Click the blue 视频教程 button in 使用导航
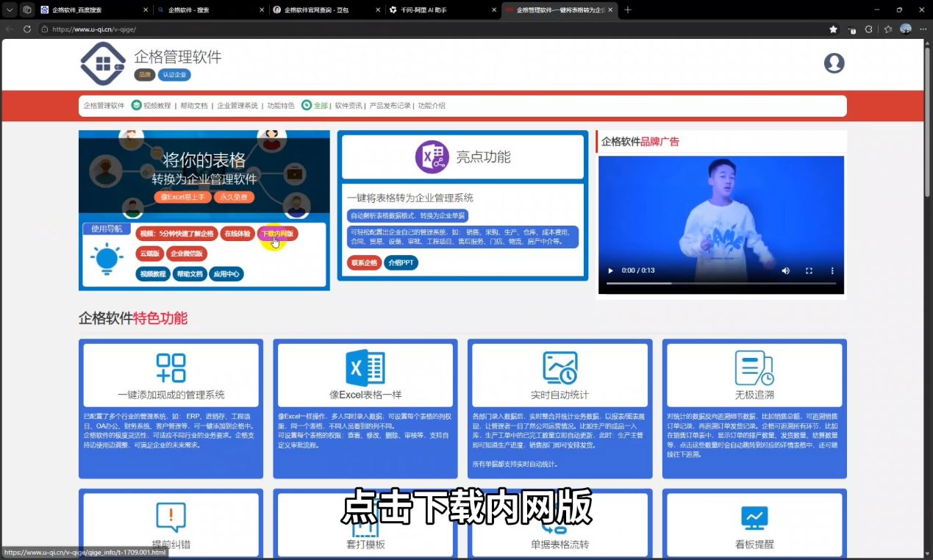This screenshot has width=933, height=560. tap(153, 274)
